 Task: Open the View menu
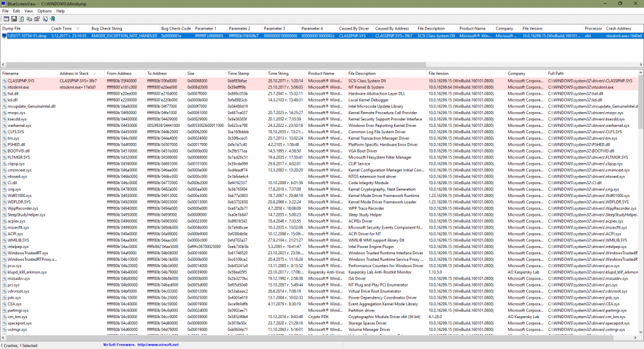pyautogui.click(x=28, y=11)
